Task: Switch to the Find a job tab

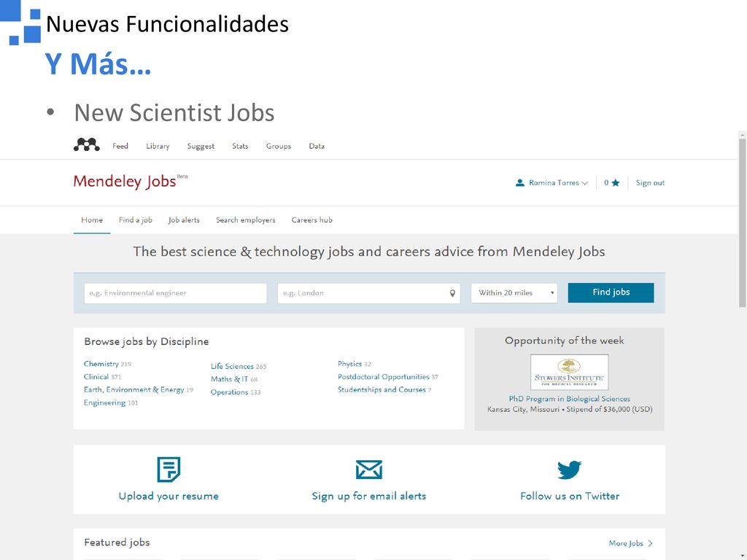Action: 135,220
